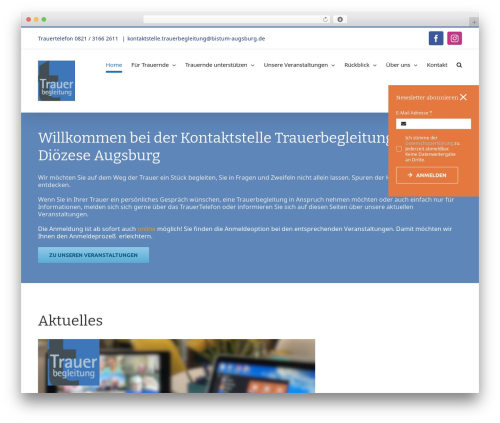Open a new browser tab
This screenshot has height=423, width=500.
(474, 22)
